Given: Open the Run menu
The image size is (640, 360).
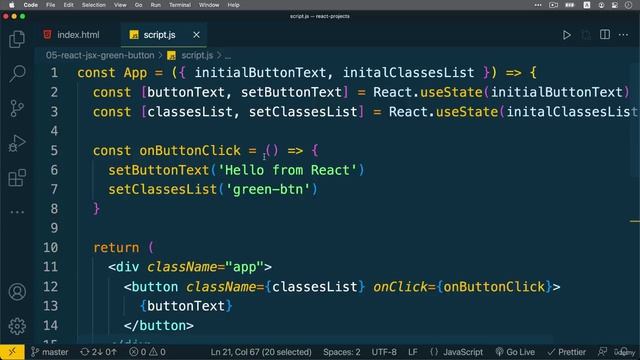Looking at the screenshot, I should tap(156, 5).
